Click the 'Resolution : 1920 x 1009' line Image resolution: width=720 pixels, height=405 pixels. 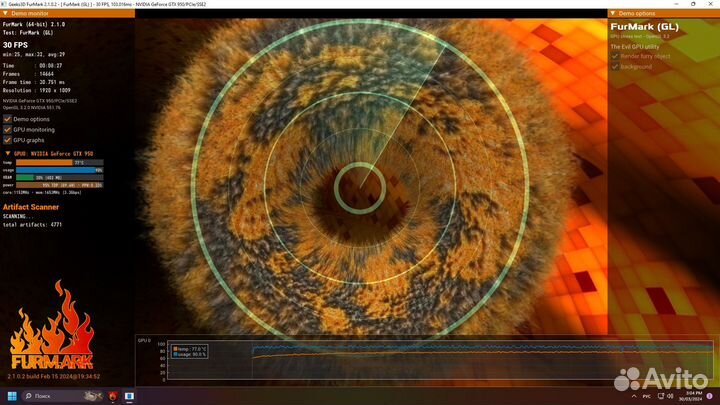pyautogui.click(x=37, y=90)
